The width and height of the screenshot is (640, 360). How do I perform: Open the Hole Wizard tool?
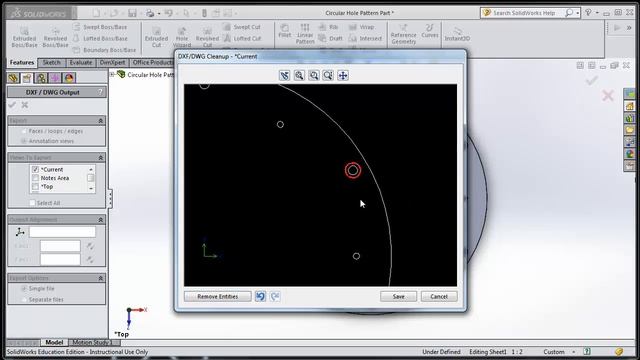click(x=182, y=37)
